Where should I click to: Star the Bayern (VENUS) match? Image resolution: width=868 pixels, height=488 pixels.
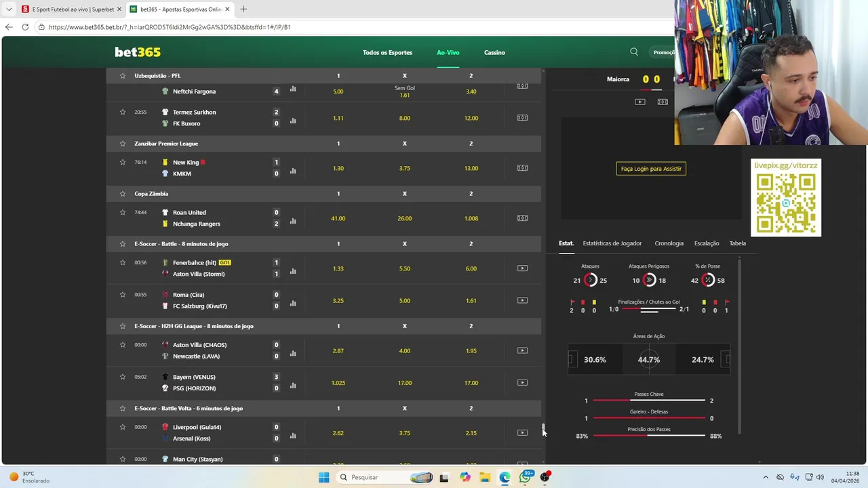123,377
